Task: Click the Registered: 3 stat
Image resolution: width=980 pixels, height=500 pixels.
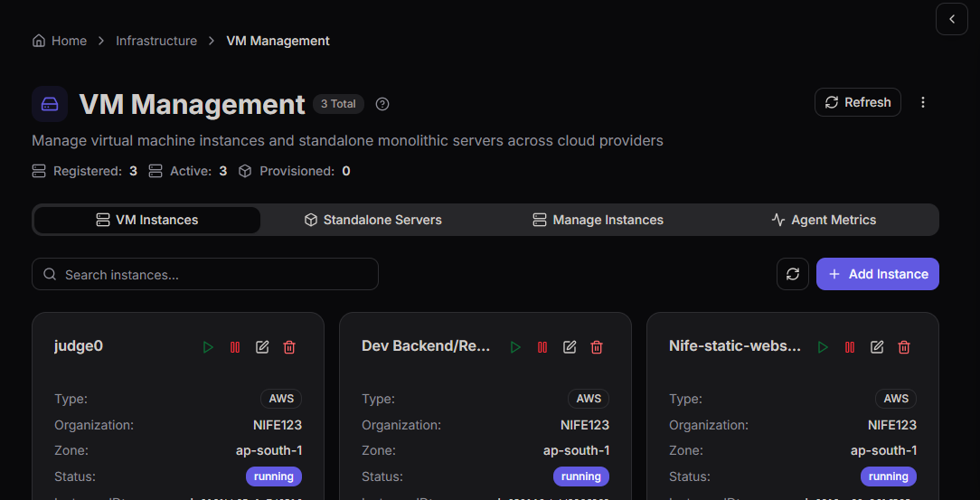Action: [x=84, y=171]
